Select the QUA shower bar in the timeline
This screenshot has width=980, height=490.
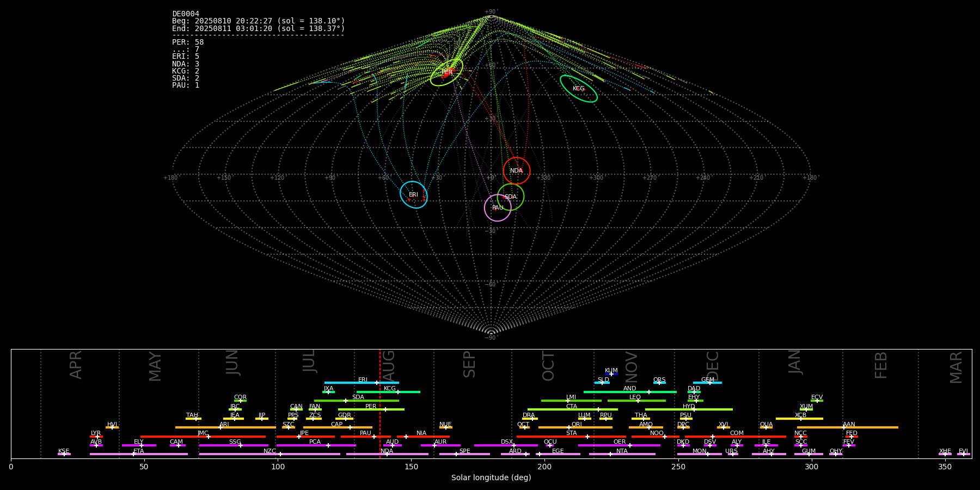[x=766, y=427]
